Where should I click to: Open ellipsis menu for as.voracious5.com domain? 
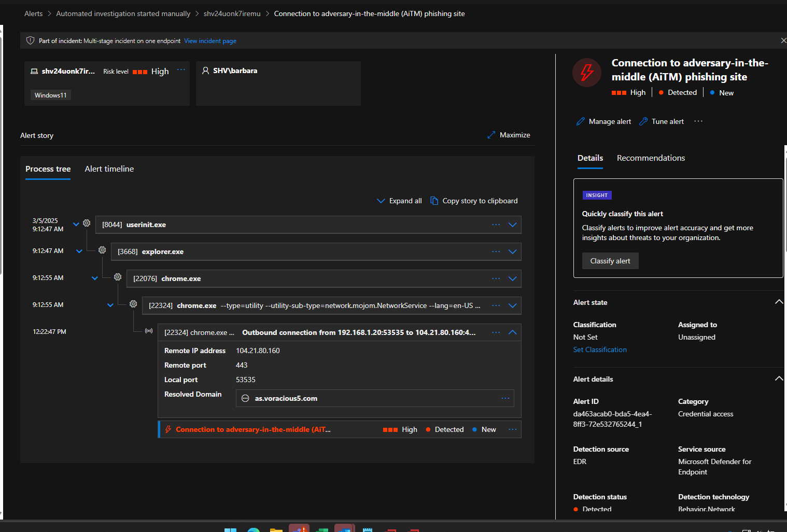(505, 398)
